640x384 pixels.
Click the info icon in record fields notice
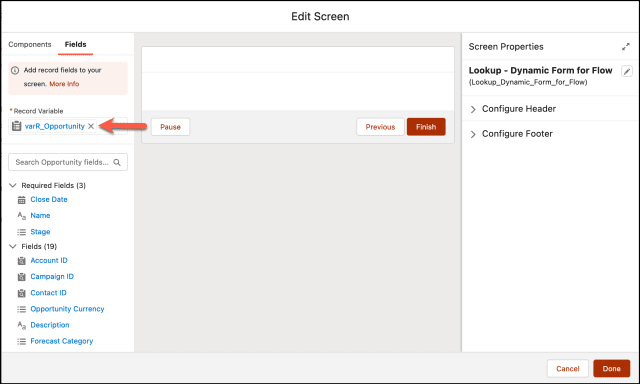click(x=15, y=70)
